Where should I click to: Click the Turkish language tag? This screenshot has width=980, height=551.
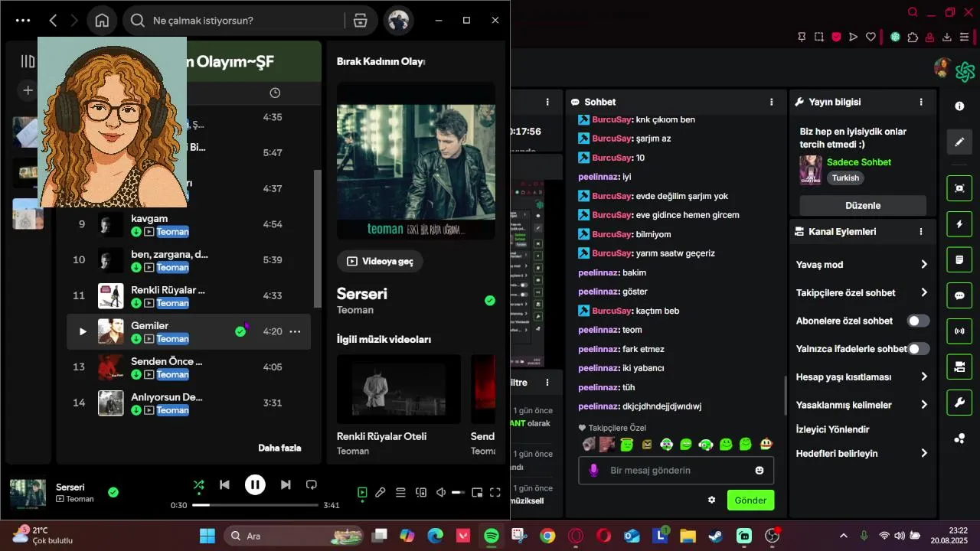click(x=846, y=178)
